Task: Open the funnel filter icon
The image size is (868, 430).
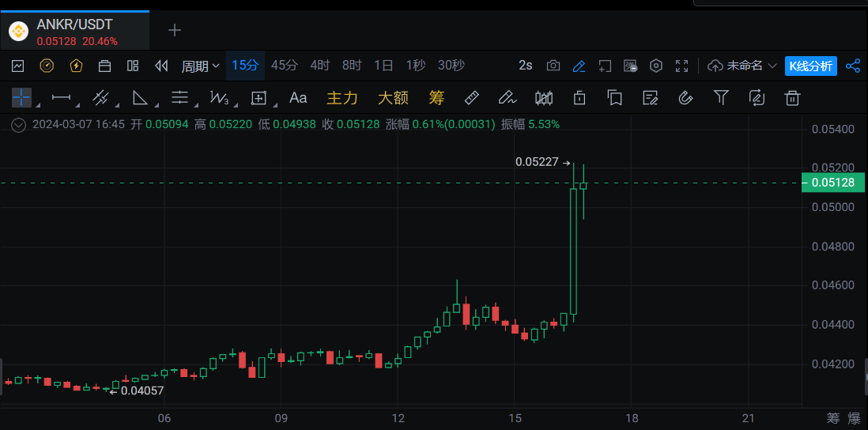Action: (x=721, y=98)
